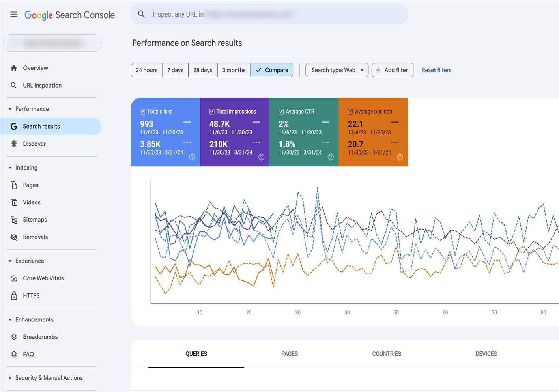Viewport: 559px width, 392px height.
Task: Switch to the COUNTRIES tab
Action: 386,354
